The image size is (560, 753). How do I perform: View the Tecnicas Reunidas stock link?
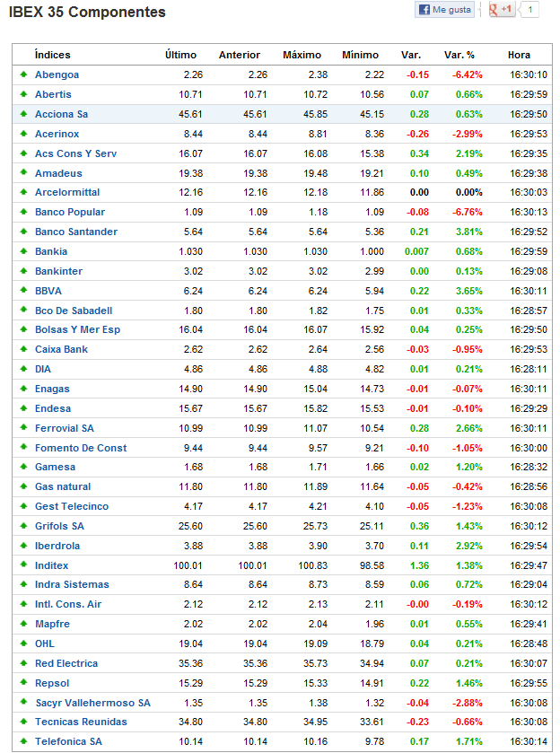[x=81, y=722]
